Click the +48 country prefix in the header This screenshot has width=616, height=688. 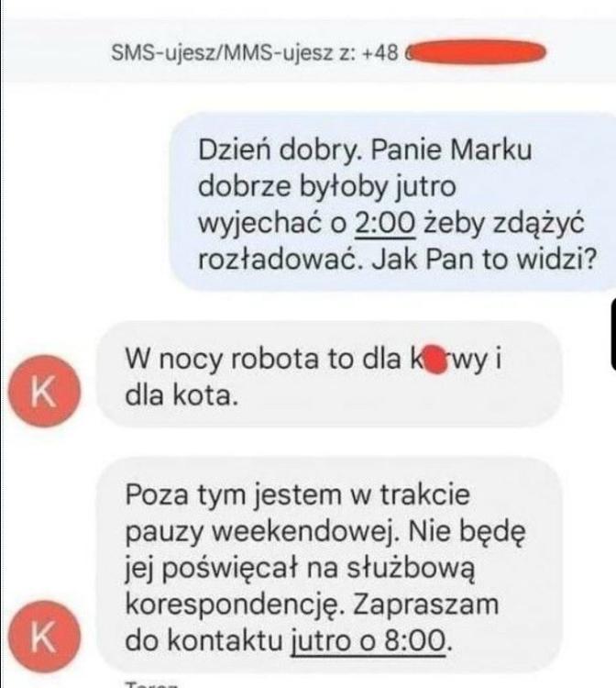click(x=380, y=53)
